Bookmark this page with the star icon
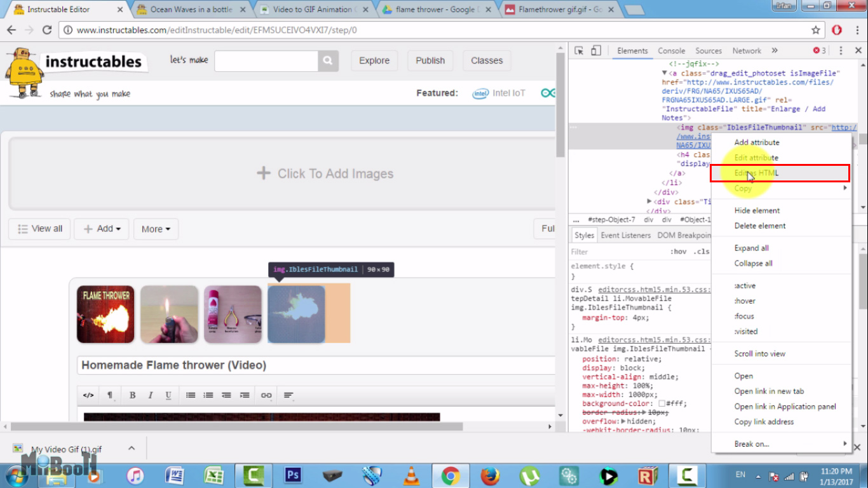The width and height of the screenshot is (868, 488). tap(816, 30)
